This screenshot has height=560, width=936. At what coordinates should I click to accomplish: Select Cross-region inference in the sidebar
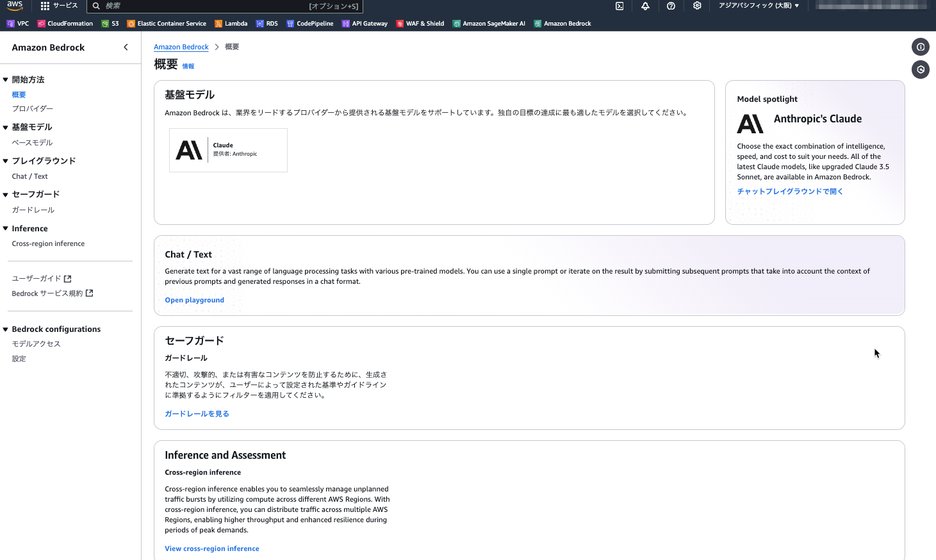(x=48, y=244)
